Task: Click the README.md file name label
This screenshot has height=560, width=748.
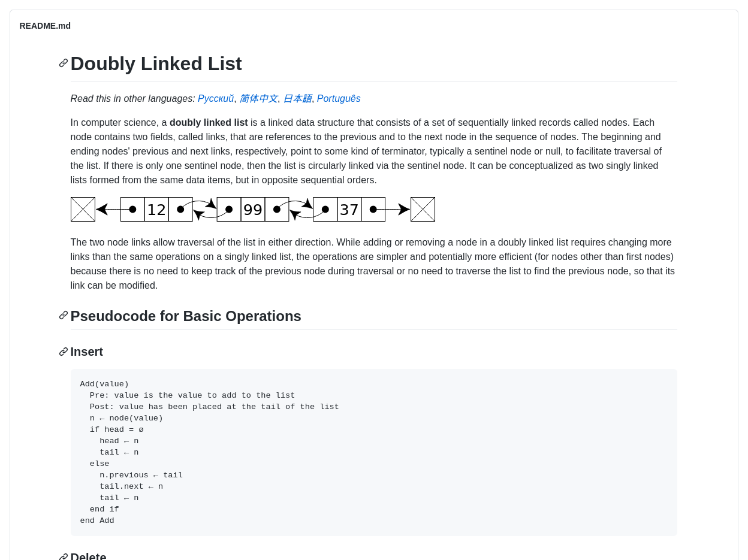Action: (x=45, y=26)
